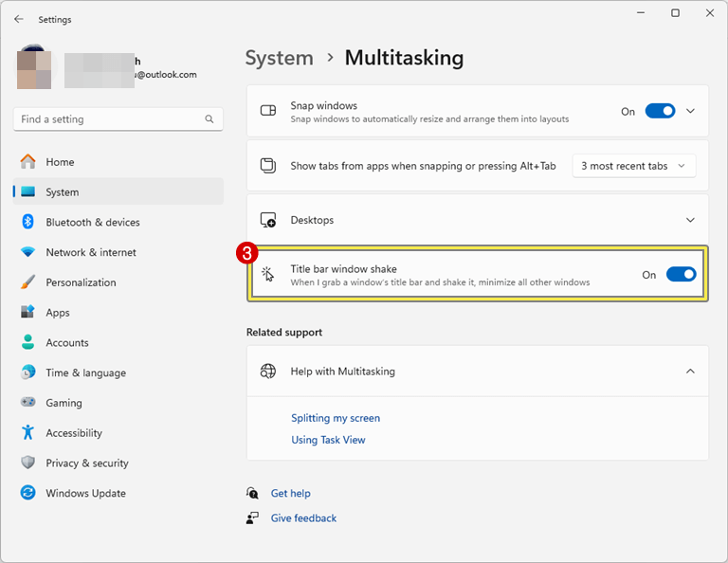728x563 pixels.
Task: Collapse the Help with Multitasking section
Action: 690,372
